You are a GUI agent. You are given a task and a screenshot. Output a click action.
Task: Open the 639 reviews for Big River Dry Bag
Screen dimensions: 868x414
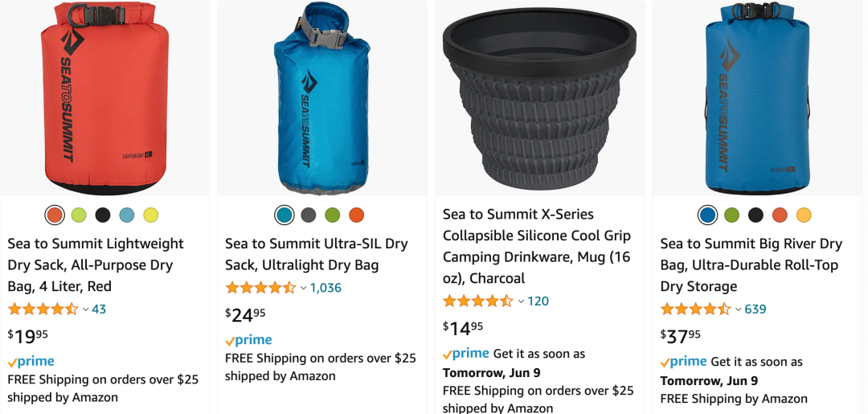(755, 309)
